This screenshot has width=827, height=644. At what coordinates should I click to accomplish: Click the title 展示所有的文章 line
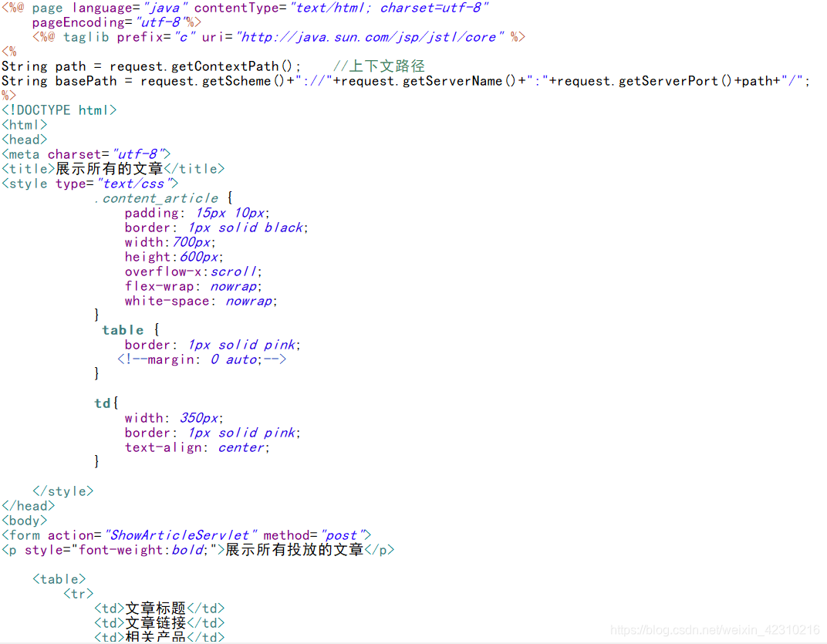[x=113, y=170]
